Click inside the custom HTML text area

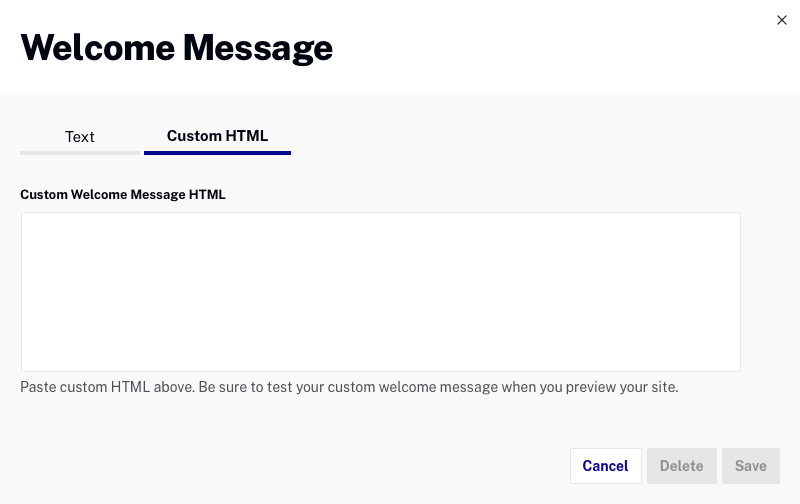(381, 292)
